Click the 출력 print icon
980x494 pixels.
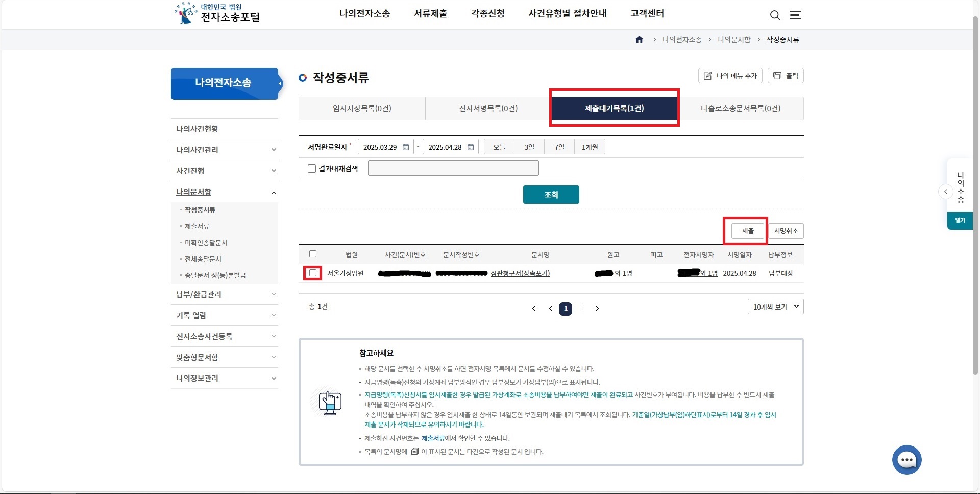click(777, 76)
